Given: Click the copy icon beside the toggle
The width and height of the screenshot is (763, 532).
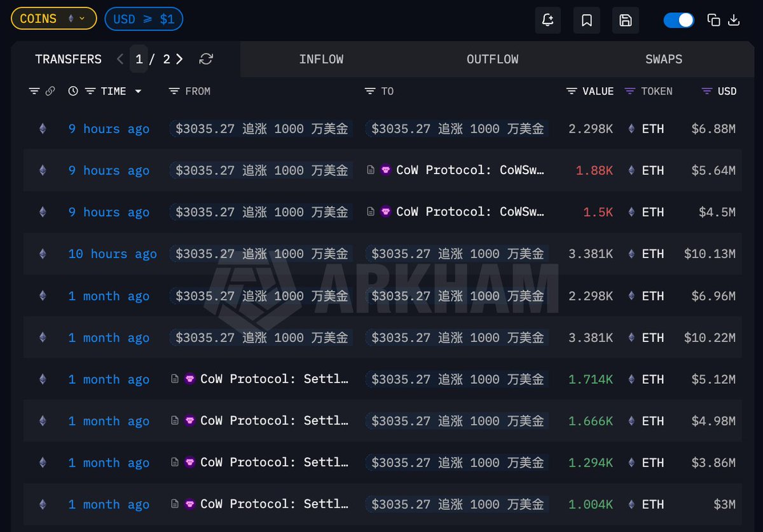Looking at the screenshot, I should pyautogui.click(x=713, y=20).
